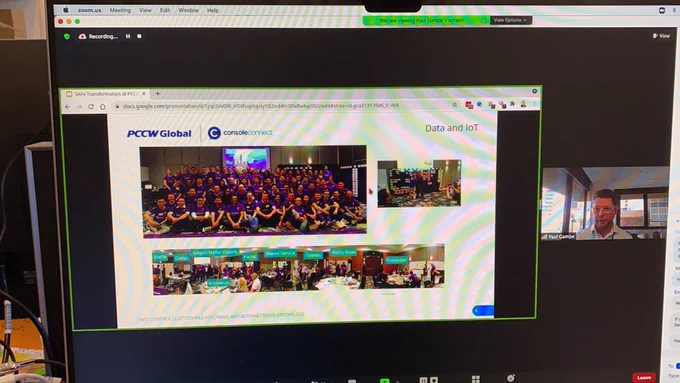The image size is (680, 383).
Task: Open the Meeting menu
Action: [x=120, y=10]
